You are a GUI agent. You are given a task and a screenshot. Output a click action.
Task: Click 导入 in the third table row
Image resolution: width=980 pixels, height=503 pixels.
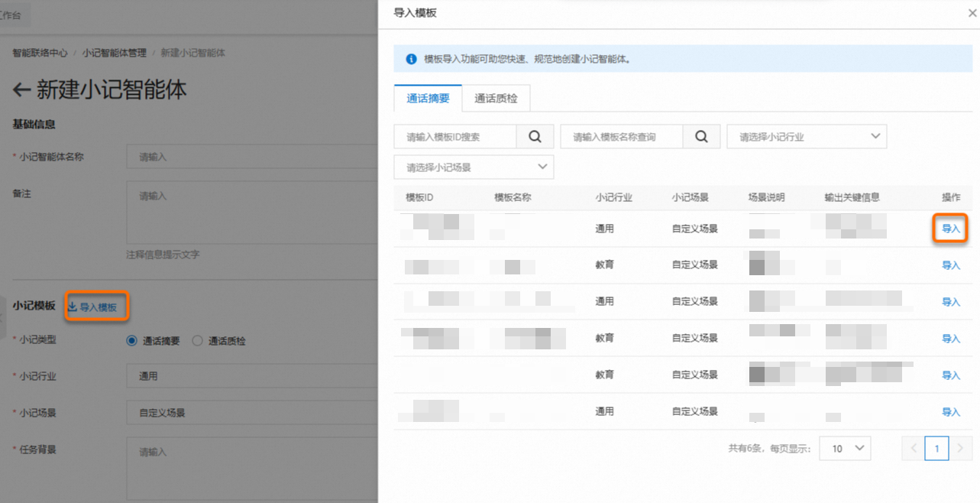(951, 302)
